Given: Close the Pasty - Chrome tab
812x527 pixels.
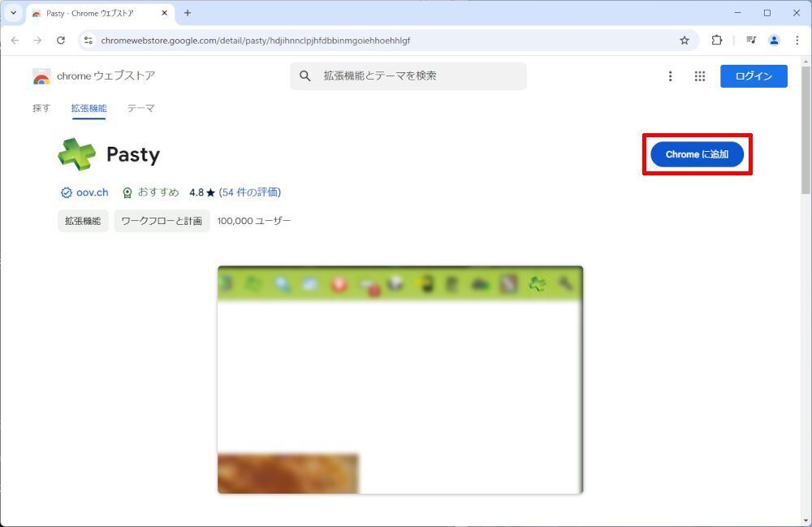Looking at the screenshot, I should (165, 13).
